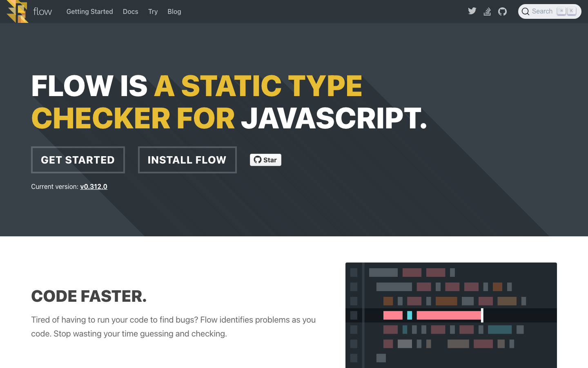
Task: Click the 'Current version:' label text
Action: [x=55, y=186]
